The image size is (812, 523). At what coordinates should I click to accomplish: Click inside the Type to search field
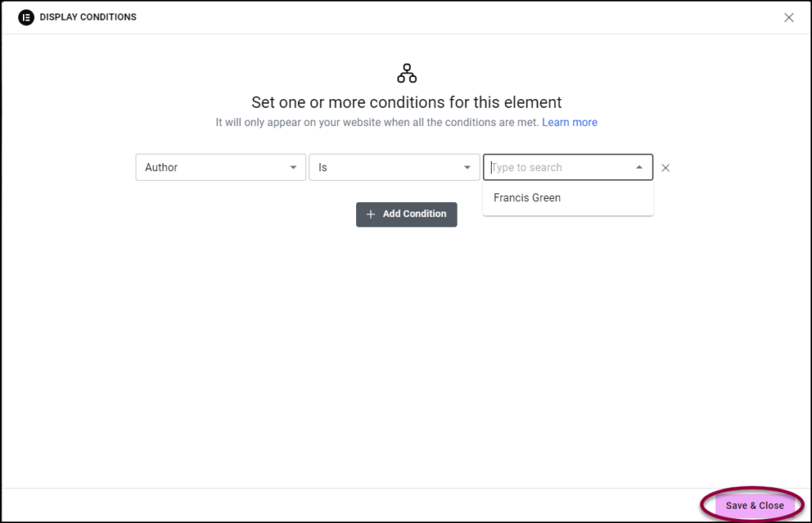pos(555,167)
